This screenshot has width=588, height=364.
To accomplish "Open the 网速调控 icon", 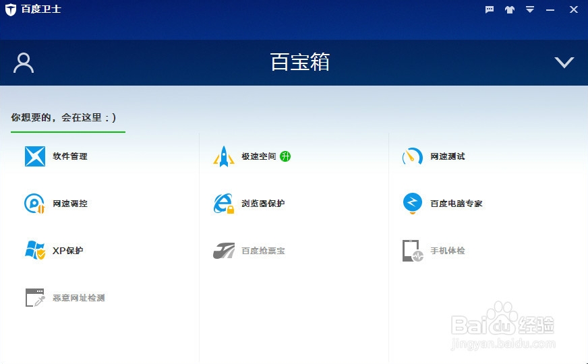I will (34, 204).
